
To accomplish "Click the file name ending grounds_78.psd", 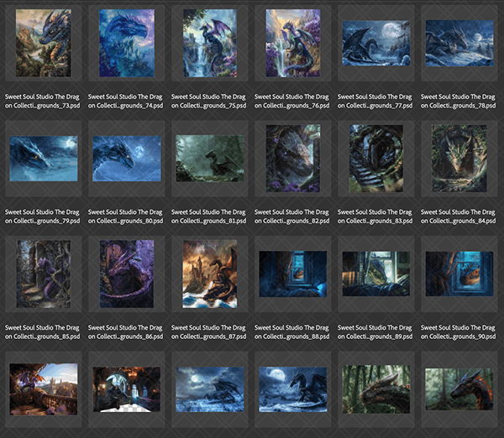I will [459, 101].
